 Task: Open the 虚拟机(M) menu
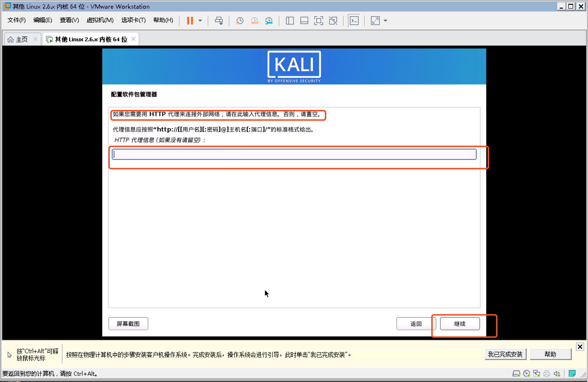[100, 20]
